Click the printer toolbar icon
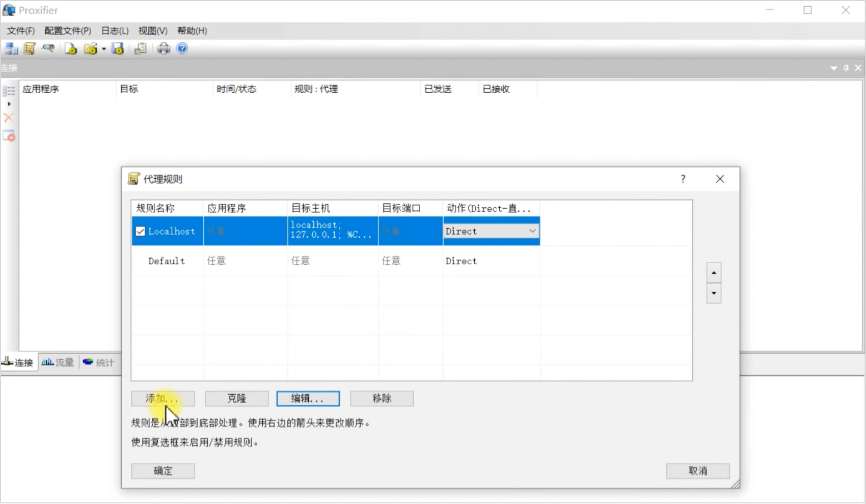This screenshot has width=866, height=504. tap(164, 48)
